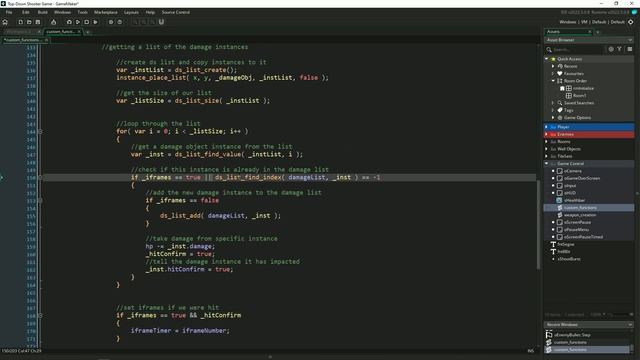Close the inner custom_functions code tab
The height and width of the screenshot is (360, 640).
(46, 40)
